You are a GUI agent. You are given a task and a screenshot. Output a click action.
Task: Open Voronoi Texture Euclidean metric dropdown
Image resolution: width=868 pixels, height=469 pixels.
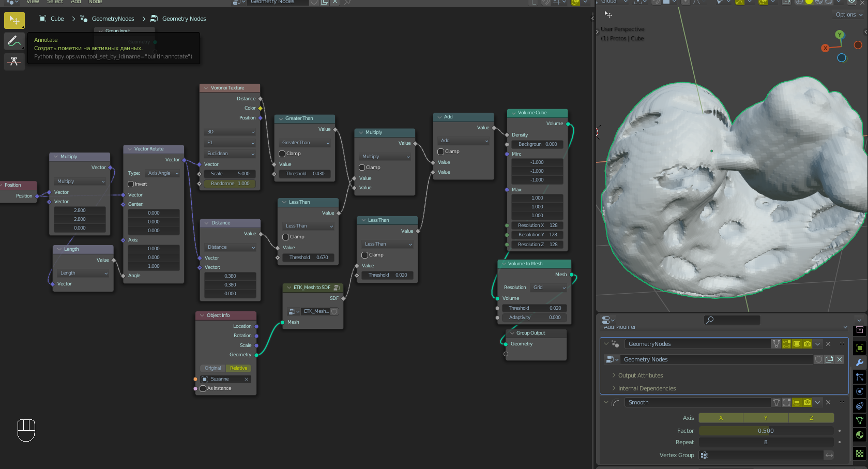pos(230,154)
